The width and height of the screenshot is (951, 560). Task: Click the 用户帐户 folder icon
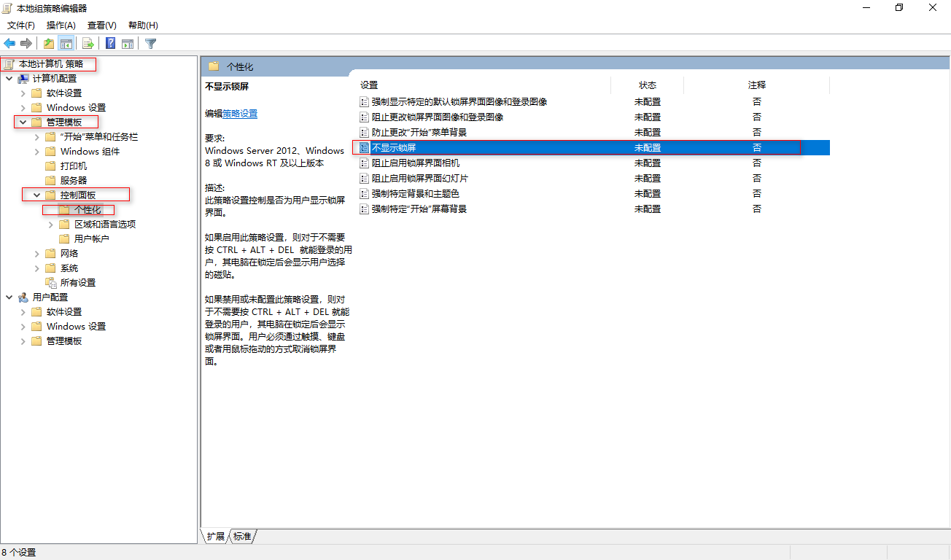coord(64,239)
